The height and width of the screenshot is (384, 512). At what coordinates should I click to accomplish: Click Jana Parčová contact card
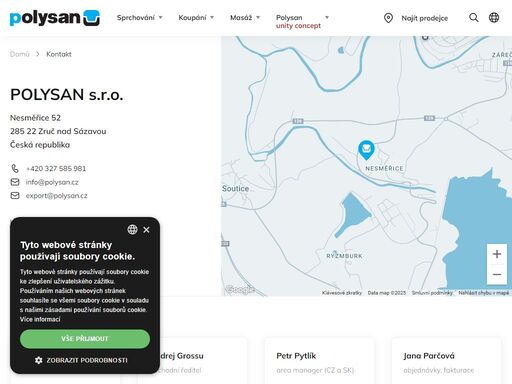pos(446,361)
